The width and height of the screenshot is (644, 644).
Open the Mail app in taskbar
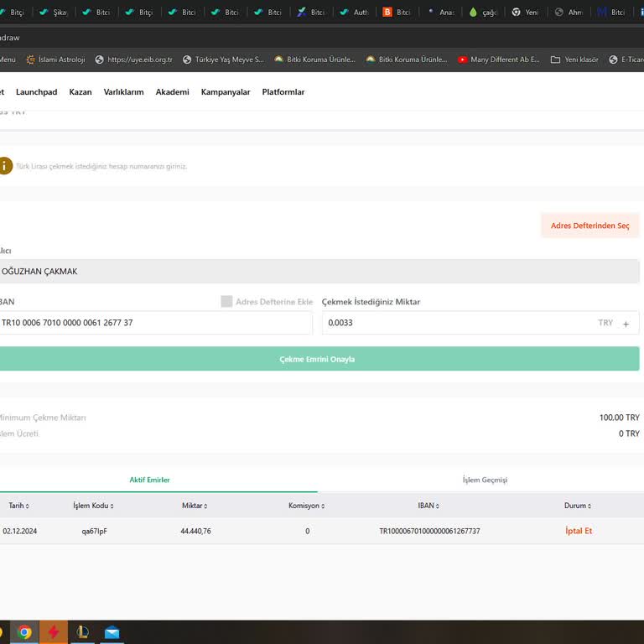(112, 632)
